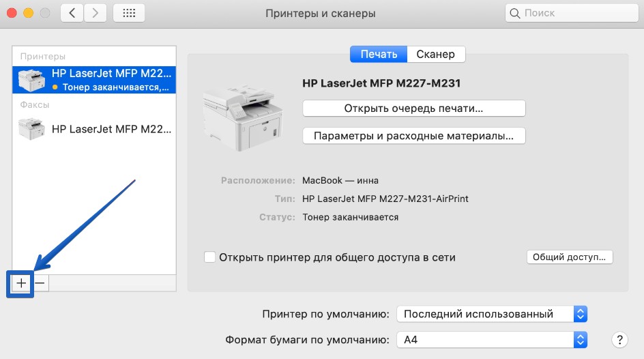This screenshot has width=644, height=359.
Task: Open default paper size A4 dropdown
Action: point(491,339)
